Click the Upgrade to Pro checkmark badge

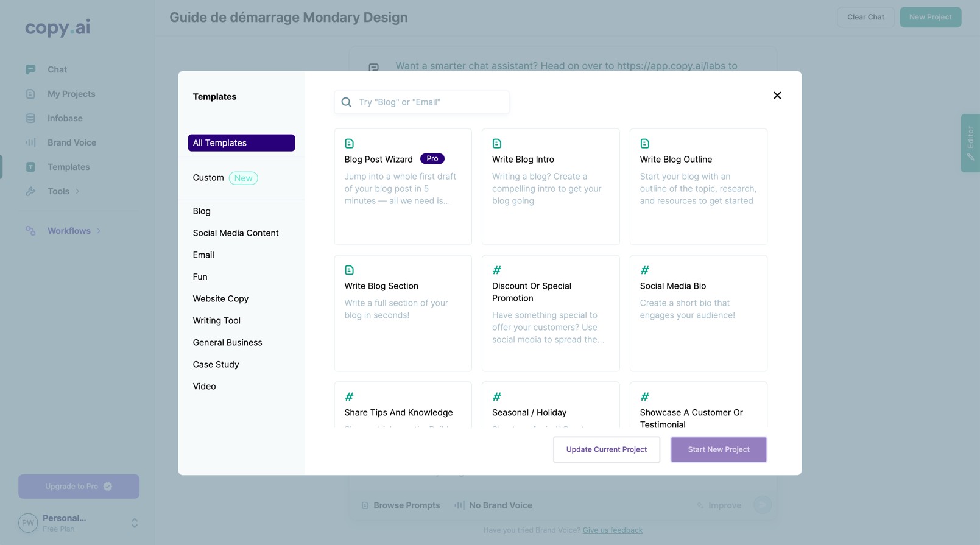(x=108, y=487)
